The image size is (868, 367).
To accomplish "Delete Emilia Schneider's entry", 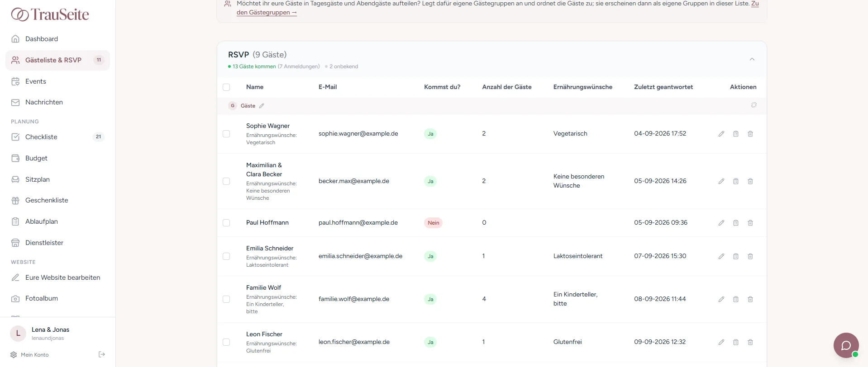I will (x=750, y=256).
